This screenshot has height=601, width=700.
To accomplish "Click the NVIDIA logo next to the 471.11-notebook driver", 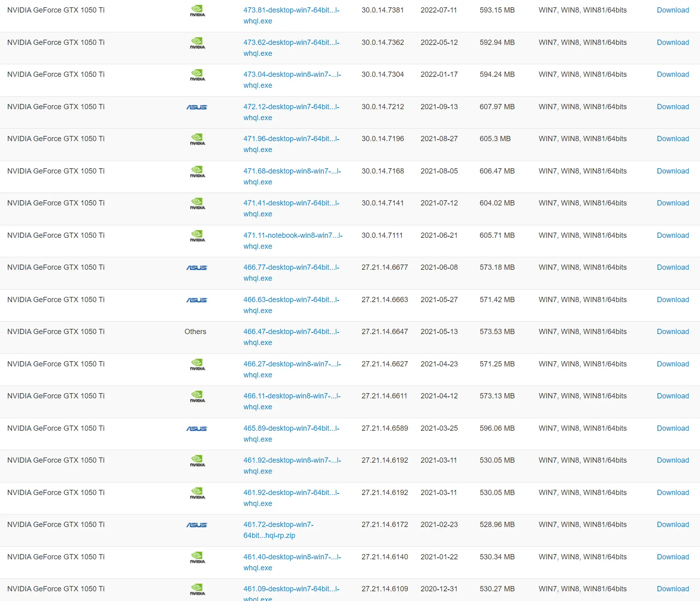I will (x=197, y=236).
